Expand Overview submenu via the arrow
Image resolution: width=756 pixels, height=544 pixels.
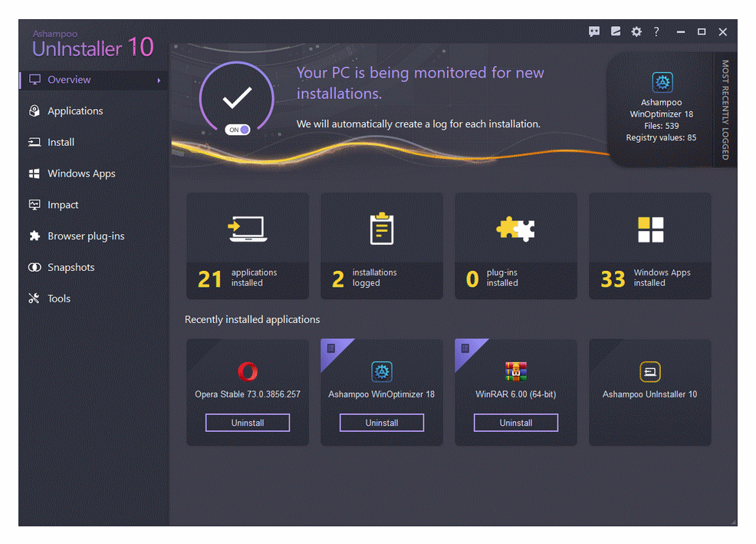pos(159,80)
